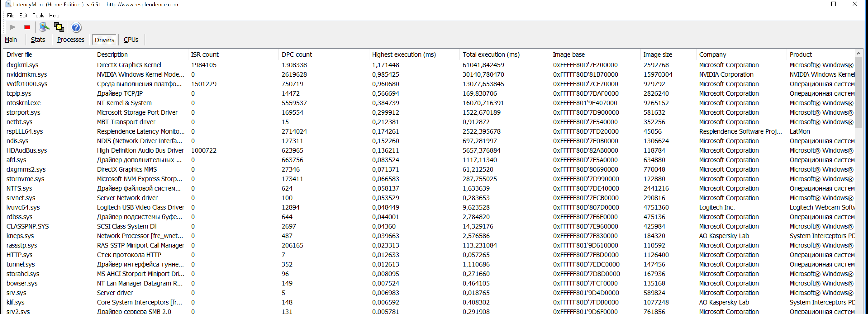
Task: Open help via the blue question mark
Action: 76,27
